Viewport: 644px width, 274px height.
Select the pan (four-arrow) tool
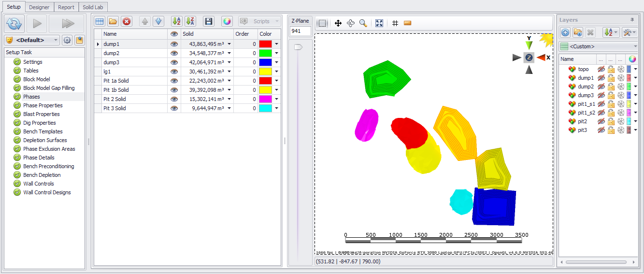click(x=338, y=23)
